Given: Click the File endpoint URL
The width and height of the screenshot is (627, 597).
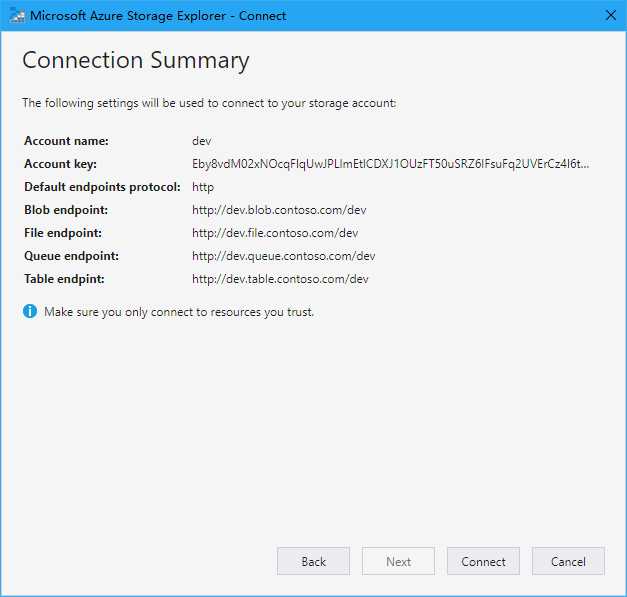Looking at the screenshot, I should tap(275, 233).
